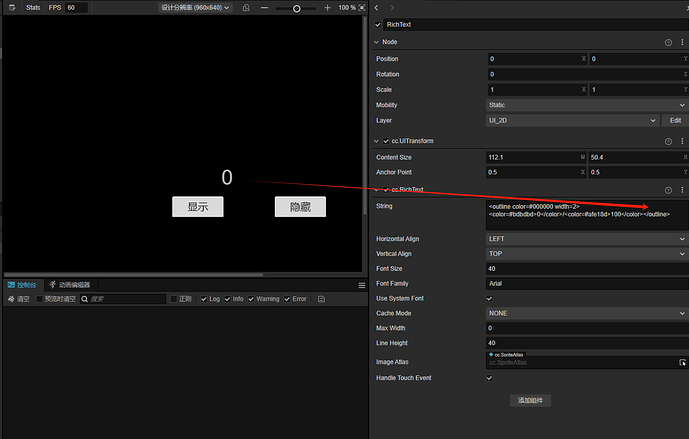Open the 设计分辨率 resolution dropdown
The height and width of the screenshot is (439, 689).
click(x=195, y=7)
